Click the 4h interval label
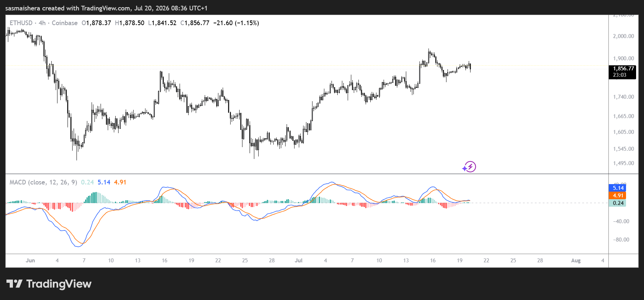 pyautogui.click(x=42, y=23)
